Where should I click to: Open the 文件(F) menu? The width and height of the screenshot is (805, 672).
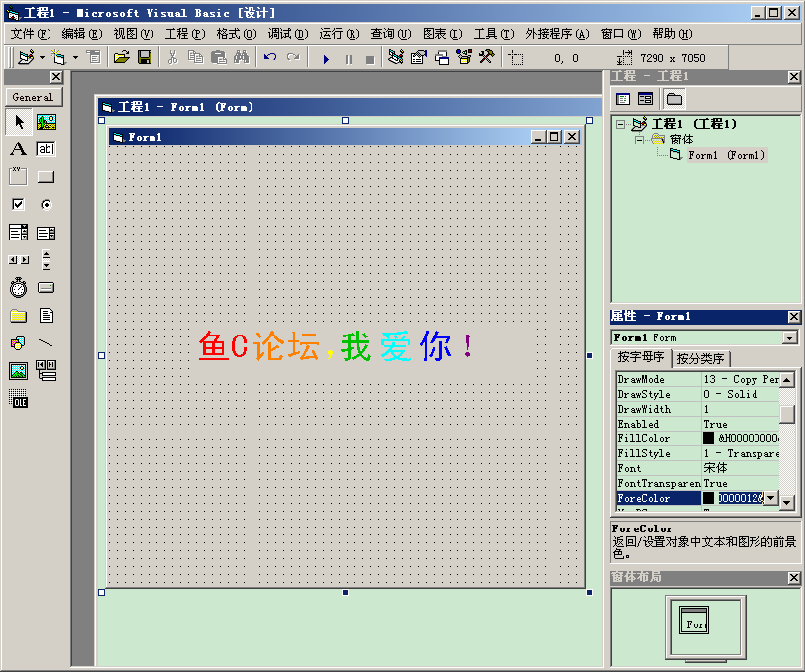click(x=31, y=34)
